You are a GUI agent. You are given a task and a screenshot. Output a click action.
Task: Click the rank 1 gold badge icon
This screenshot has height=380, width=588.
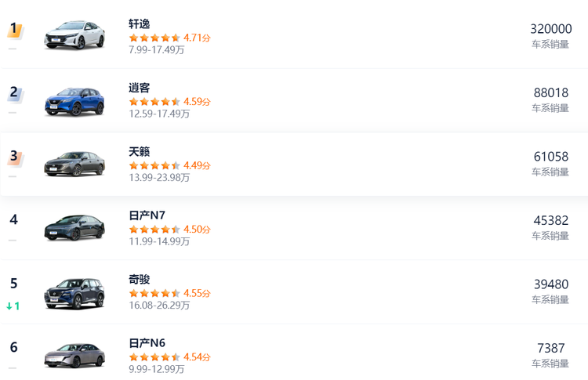(14, 29)
